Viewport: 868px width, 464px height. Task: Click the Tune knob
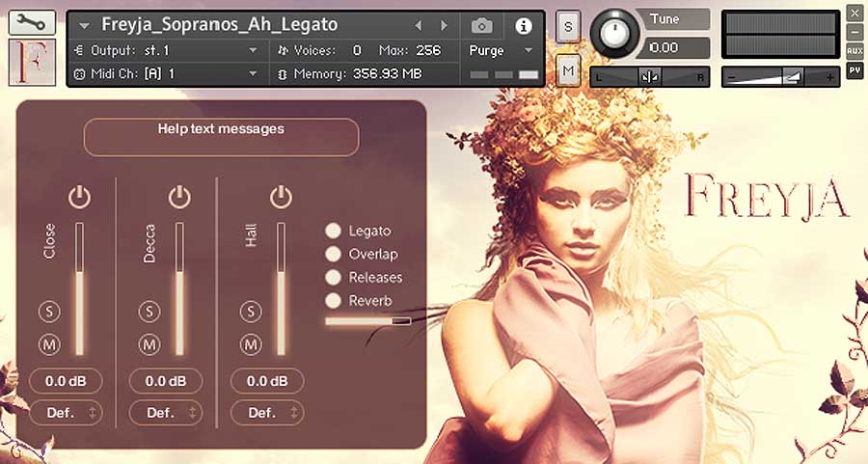(614, 34)
